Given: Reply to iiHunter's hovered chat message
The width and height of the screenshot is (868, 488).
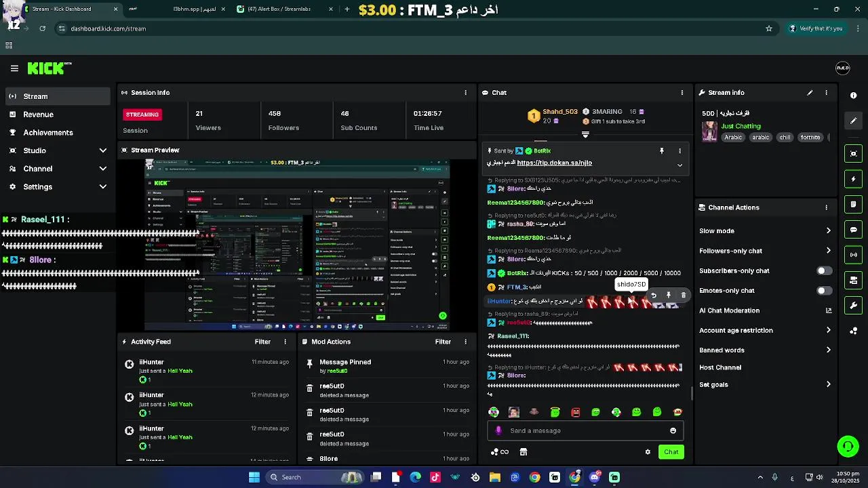Looking at the screenshot, I should [654, 296].
